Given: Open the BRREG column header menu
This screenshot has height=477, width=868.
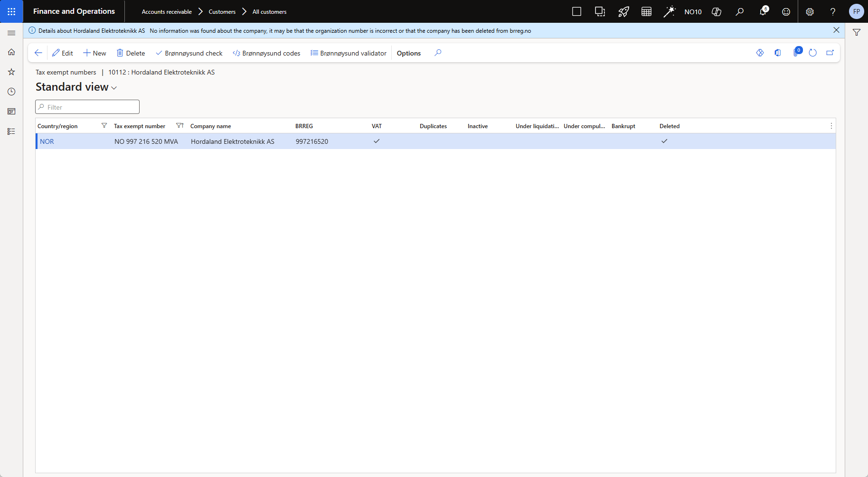Looking at the screenshot, I should click(x=304, y=126).
